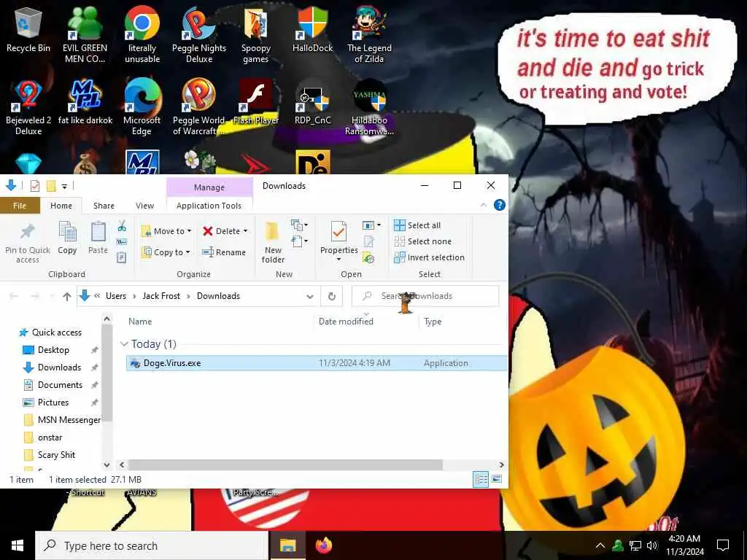Image resolution: width=747 pixels, height=560 pixels.
Task: Sort by the Name column header
Action: tap(139, 322)
